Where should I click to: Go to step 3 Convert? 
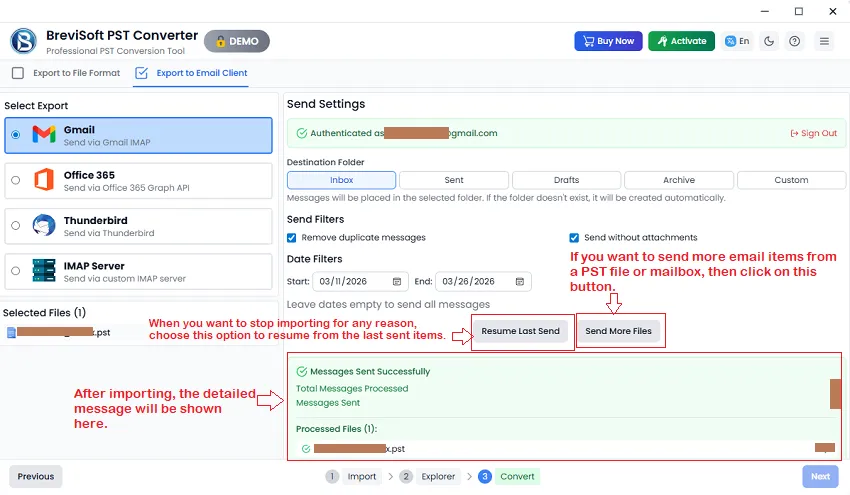508,477
